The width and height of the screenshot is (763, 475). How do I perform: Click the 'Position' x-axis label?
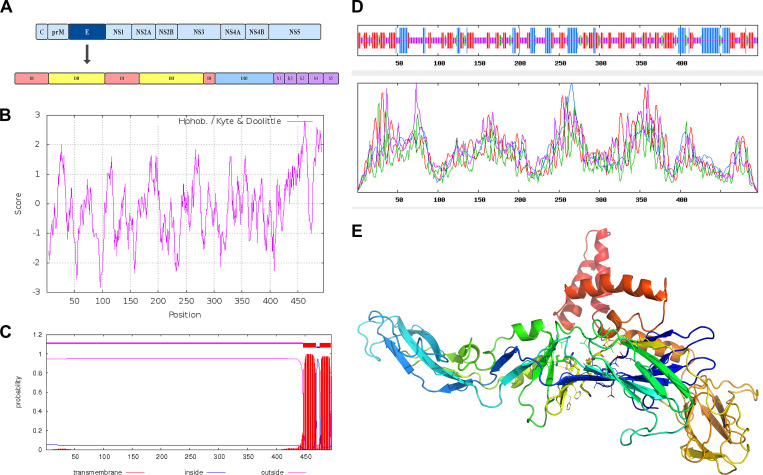[185, 315]
